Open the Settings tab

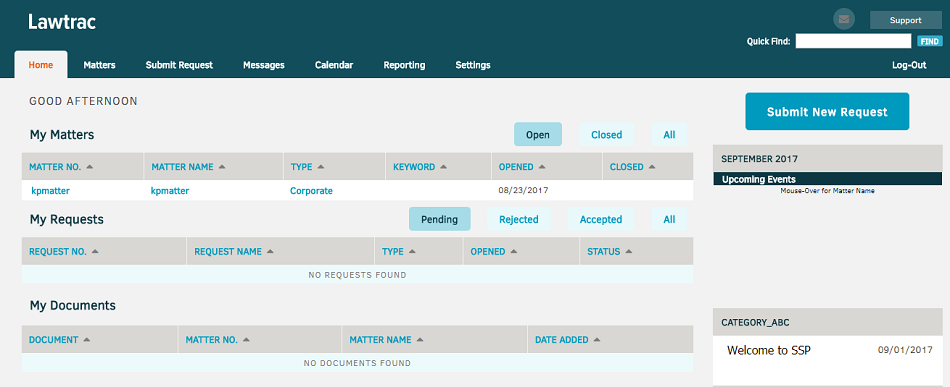tap(473, 65)
